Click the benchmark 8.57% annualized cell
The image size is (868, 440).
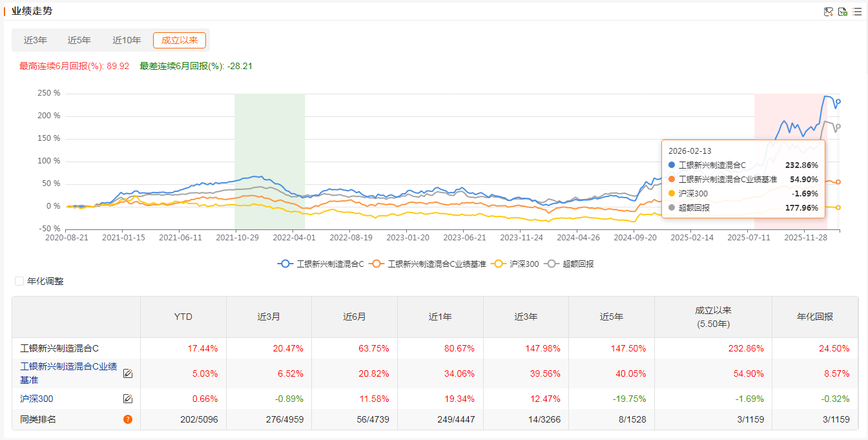(x=837, y=373)
